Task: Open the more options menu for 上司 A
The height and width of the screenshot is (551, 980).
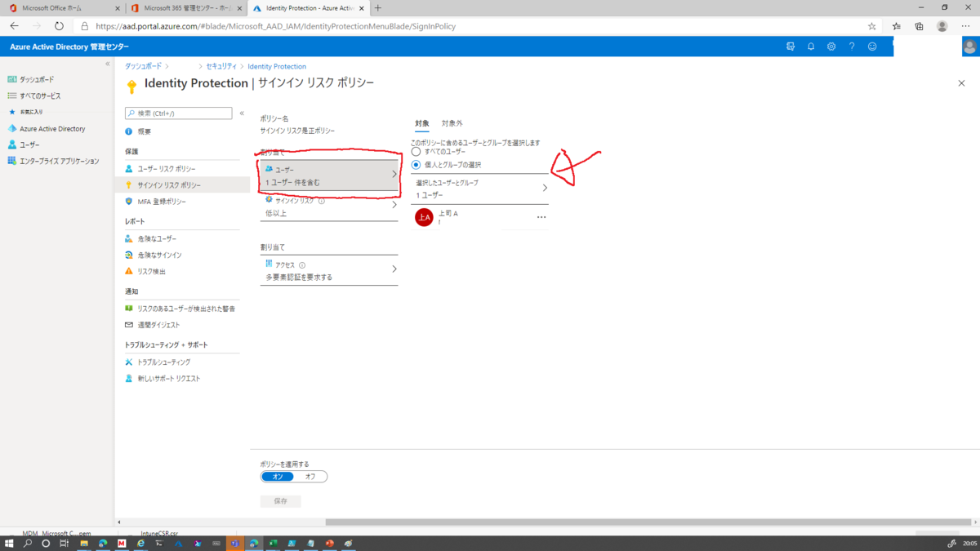Action: 541,217
